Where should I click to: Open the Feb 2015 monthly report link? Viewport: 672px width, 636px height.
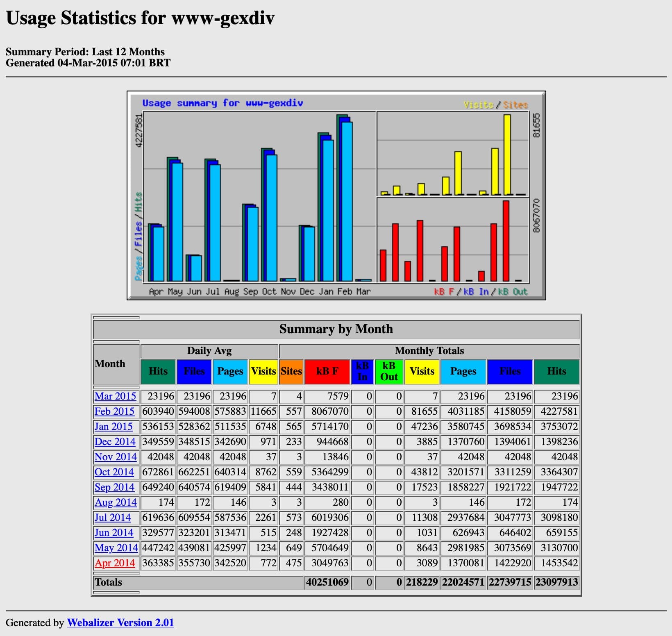click(x=114, y=411)
